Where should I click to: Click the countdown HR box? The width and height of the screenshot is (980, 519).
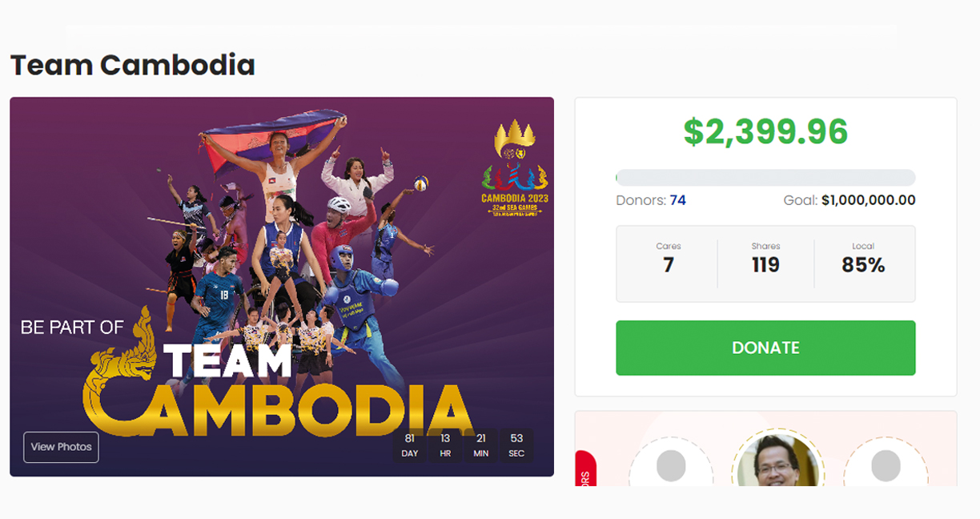point(445,445)
